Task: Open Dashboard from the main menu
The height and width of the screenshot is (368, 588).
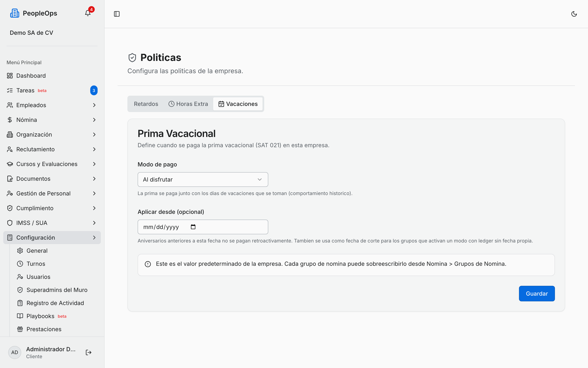Action: pyautogui.click(x=52, y=76)
